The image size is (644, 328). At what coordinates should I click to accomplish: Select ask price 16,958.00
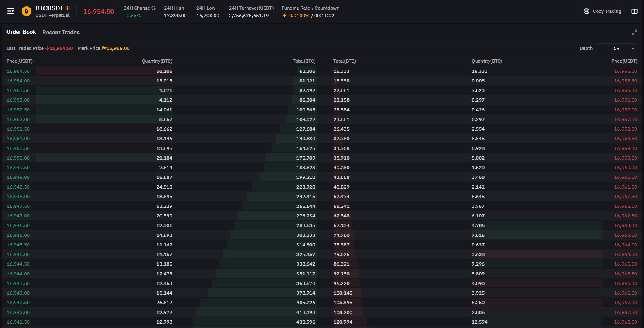[626, 129]
